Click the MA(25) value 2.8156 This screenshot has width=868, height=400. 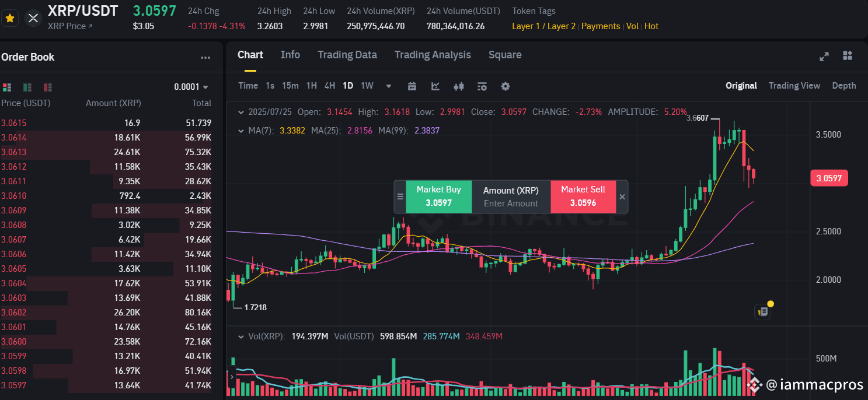pyautogui.click(x=360, y=131)
